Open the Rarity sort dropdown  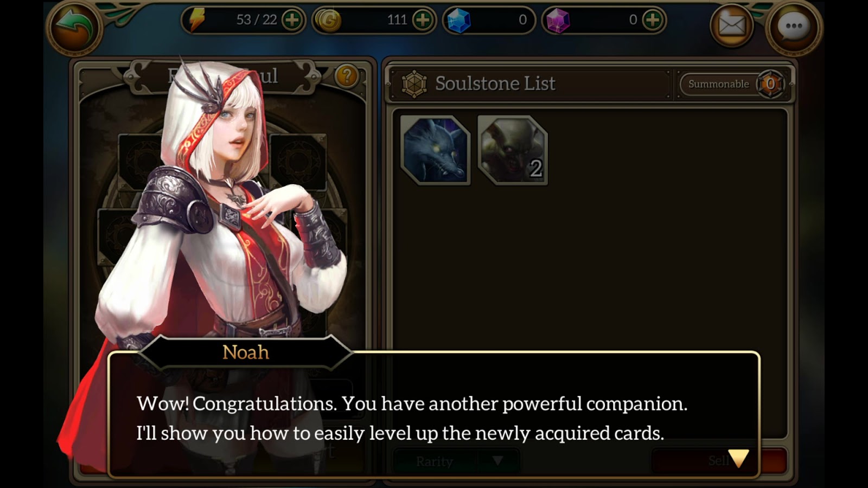pyautogui.click(x=456, y=461)
